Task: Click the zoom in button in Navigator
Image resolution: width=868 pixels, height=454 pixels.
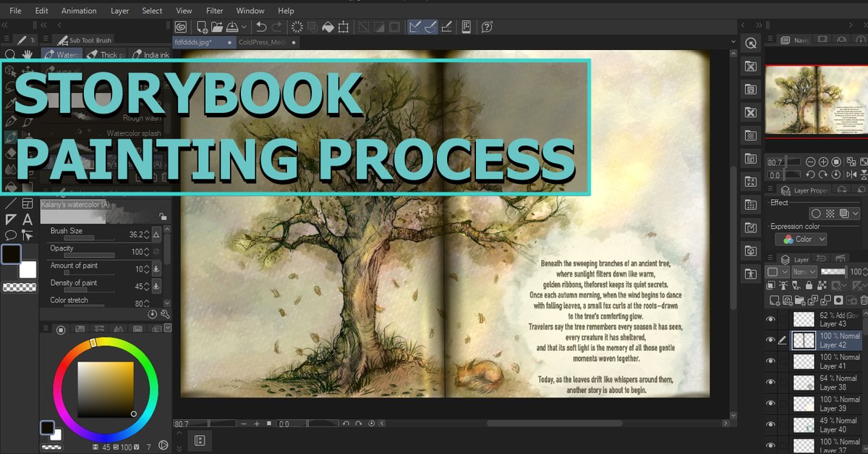Action: coord(824,161)
